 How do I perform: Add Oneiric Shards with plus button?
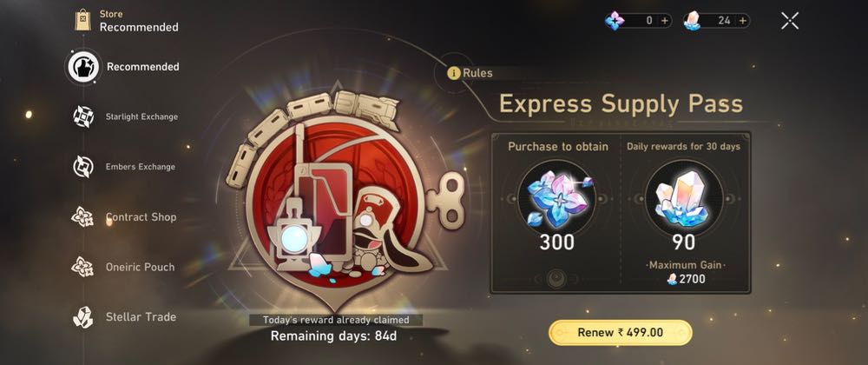point(665,21)
